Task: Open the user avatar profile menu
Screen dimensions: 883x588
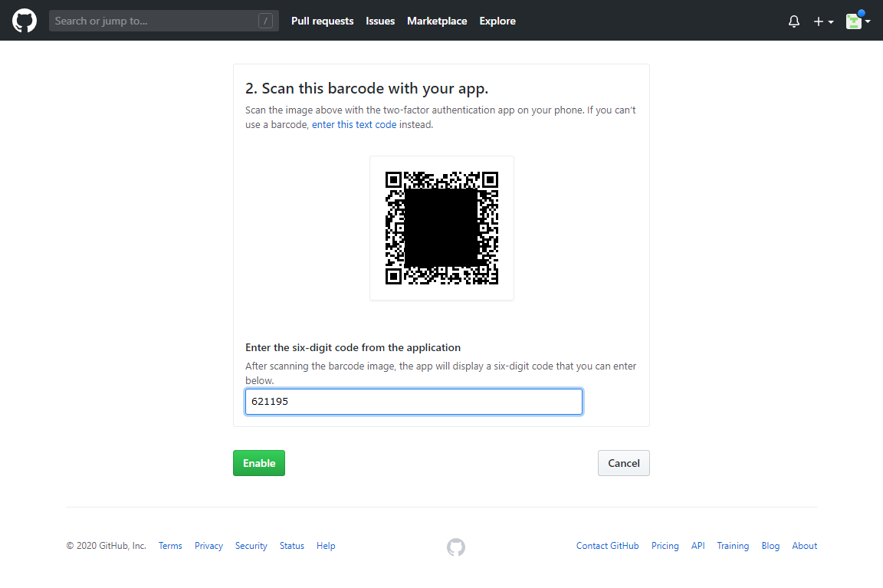Action: (x=858, y=21)
